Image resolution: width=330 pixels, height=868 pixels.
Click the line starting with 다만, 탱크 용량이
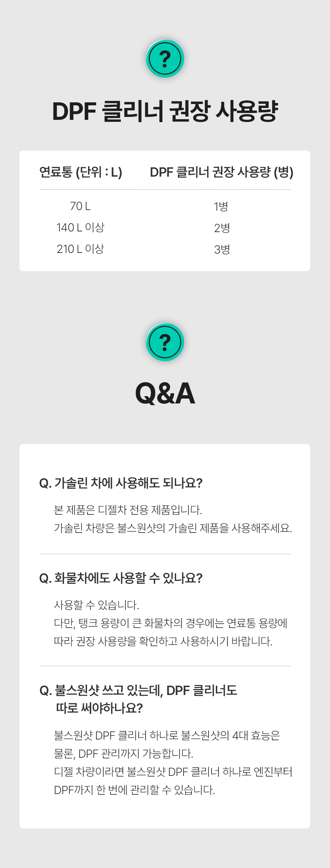[170, 623]
